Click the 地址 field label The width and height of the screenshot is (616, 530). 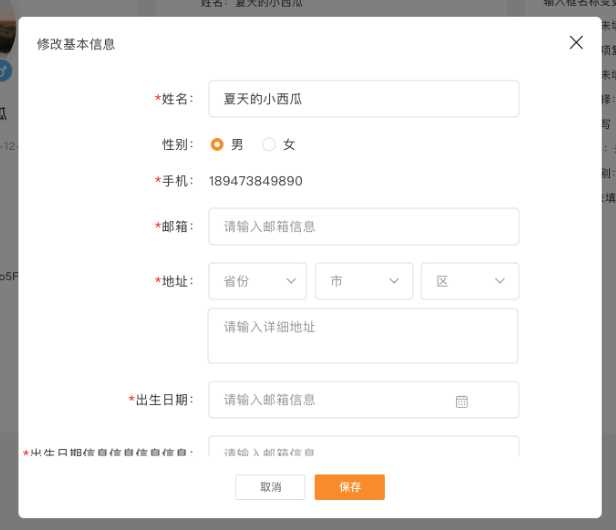175,281
